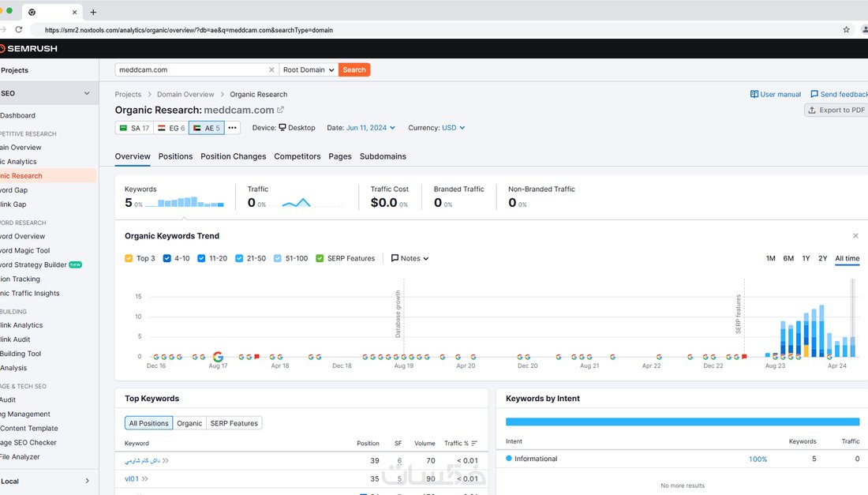868x495 pixels.
Task: Open the Root Domain dropdown
Action: (x=309, y=69)
